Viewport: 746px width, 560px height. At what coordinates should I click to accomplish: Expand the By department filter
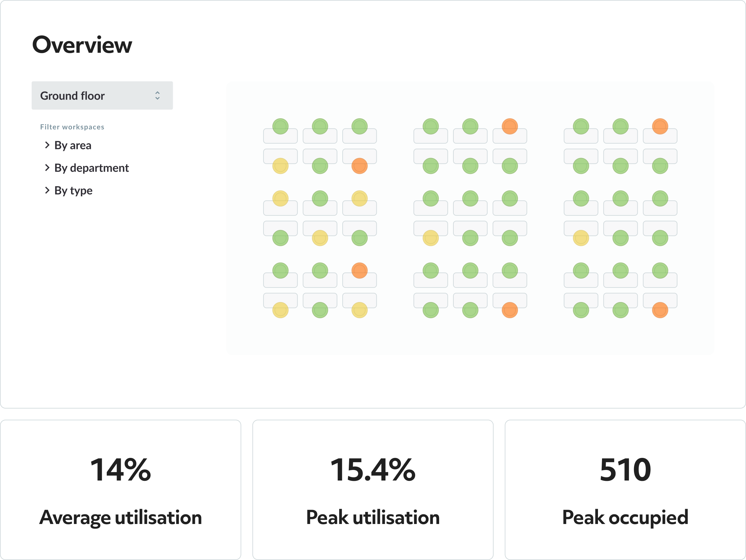87,168
